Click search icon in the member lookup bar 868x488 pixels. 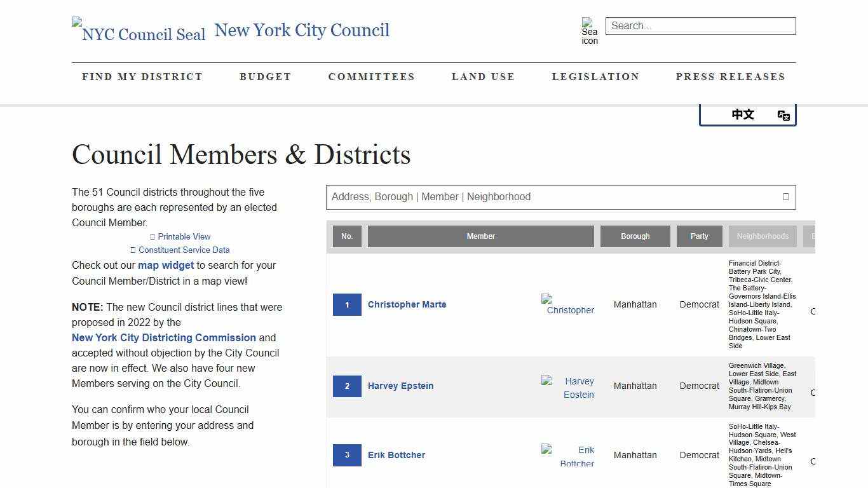point(785,197)
